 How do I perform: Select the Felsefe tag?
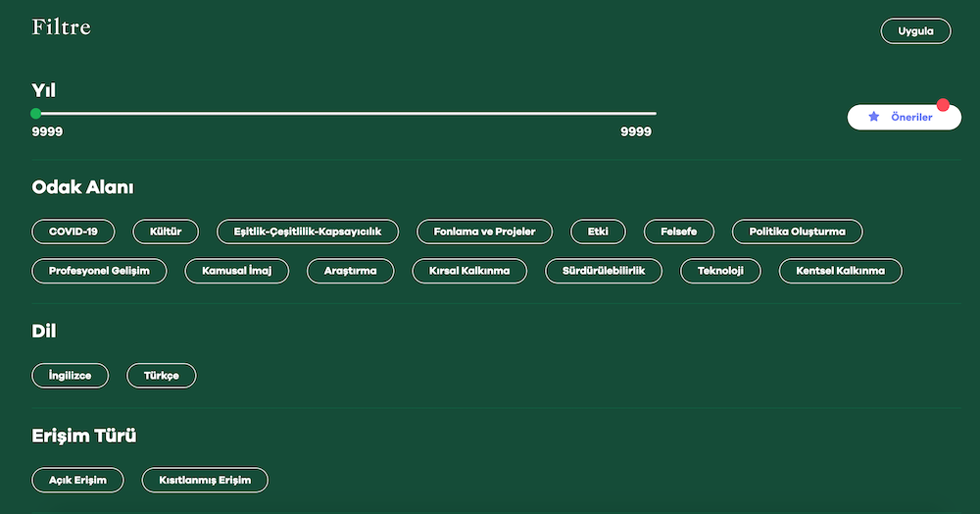coord(678,231)
